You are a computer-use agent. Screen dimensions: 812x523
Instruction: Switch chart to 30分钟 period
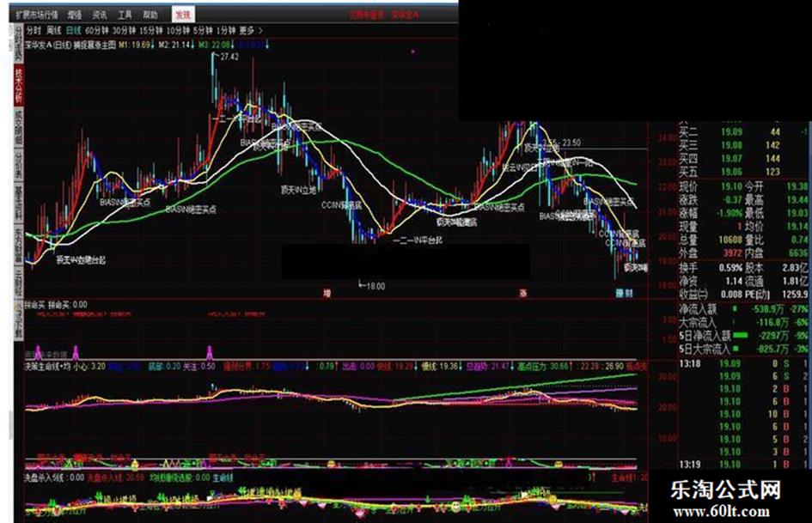coord(124,31)
